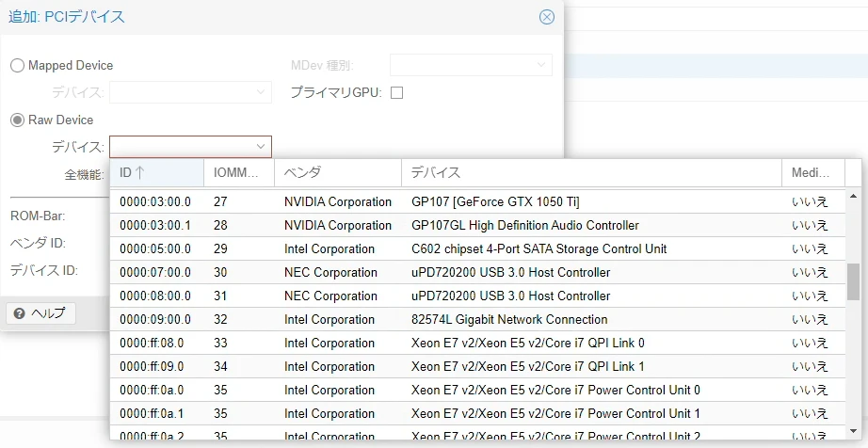Screen dimensions: 868x448
Task: Select device 0000:03:00.0 GeForce GTX 1050 Ti
Action: [477, 201]
